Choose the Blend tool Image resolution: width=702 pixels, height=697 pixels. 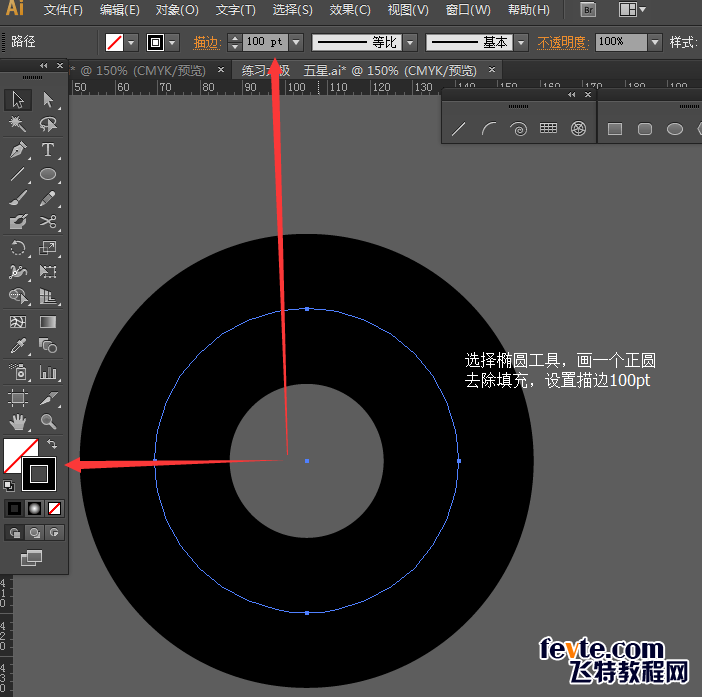point(48,346)
